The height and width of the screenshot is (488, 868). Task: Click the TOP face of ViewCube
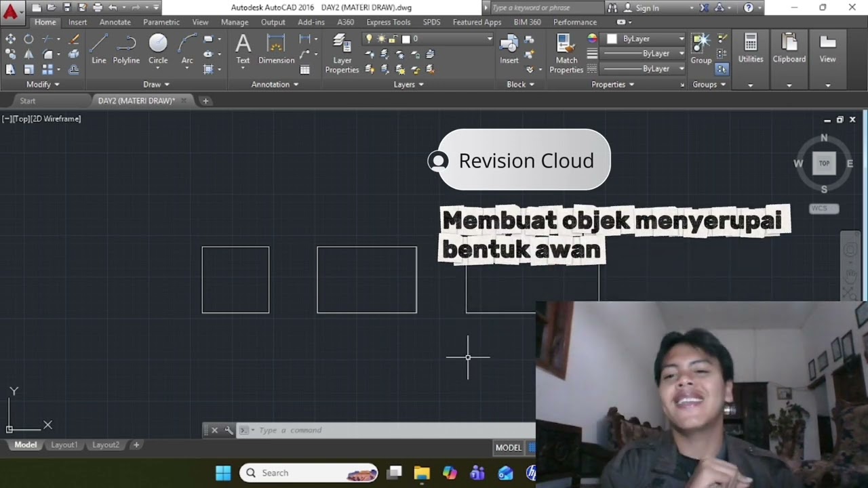coord(824,163)
